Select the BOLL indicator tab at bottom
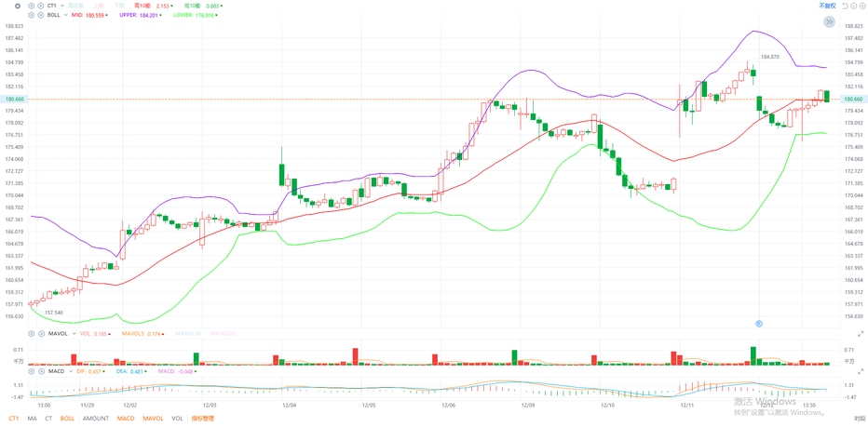 [67, 419]
